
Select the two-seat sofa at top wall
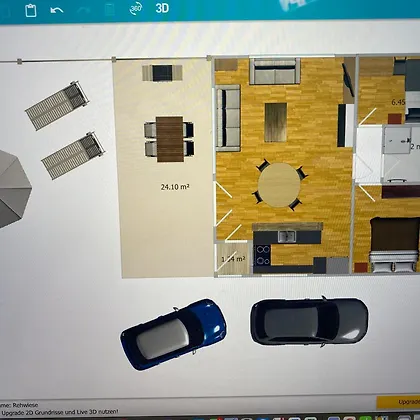[275, 71]
